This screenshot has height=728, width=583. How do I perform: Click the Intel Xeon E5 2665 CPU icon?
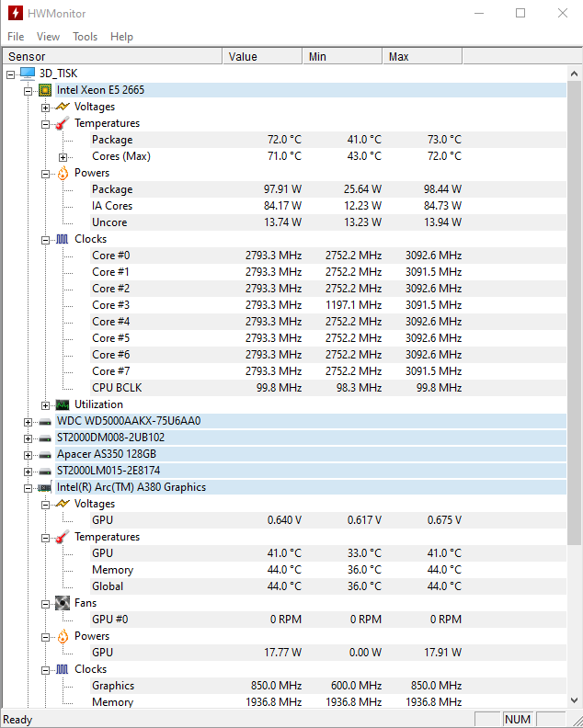click(45, 90)
